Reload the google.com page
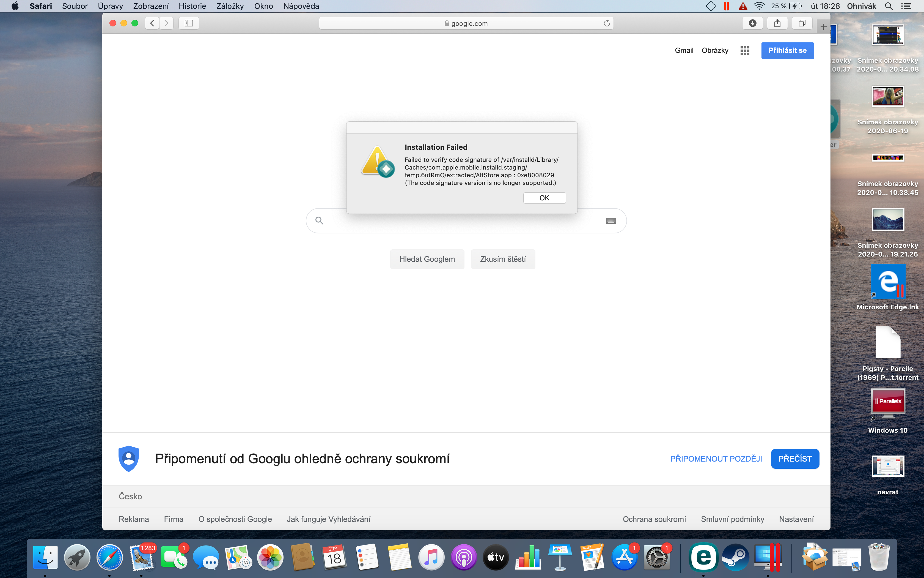This screenshot has height=578, width=924. point(606,23)
